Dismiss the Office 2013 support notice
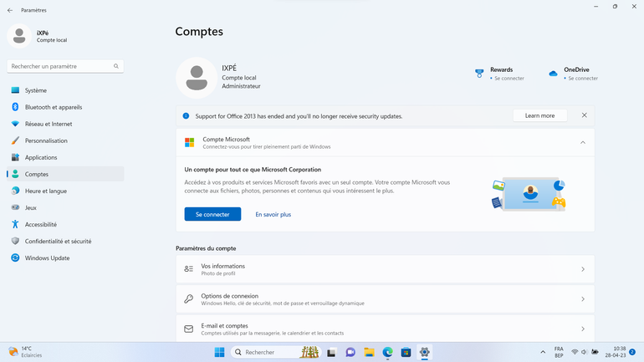644x362 pixels. (584, 115)
